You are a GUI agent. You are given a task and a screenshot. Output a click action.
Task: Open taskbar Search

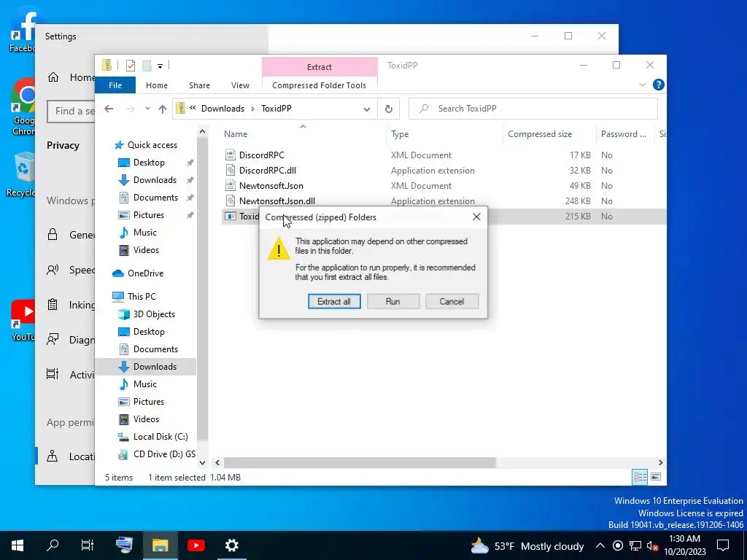point(53,545)
